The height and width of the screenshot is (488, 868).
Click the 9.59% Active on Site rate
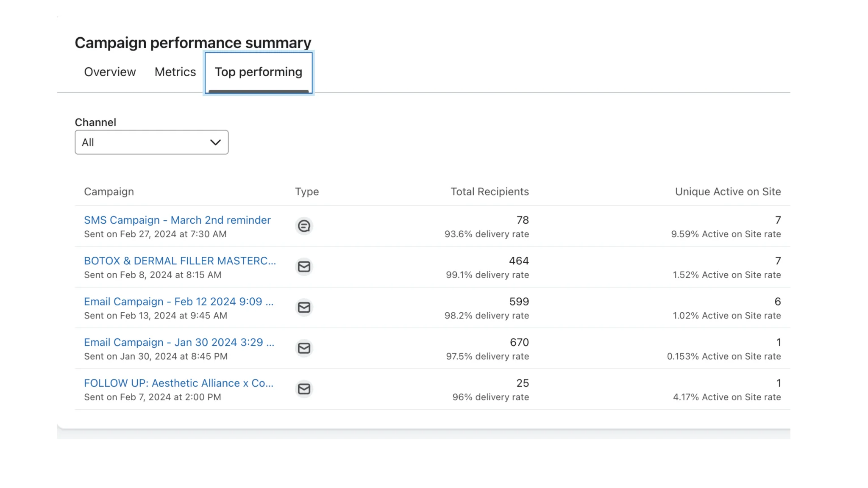726,234
